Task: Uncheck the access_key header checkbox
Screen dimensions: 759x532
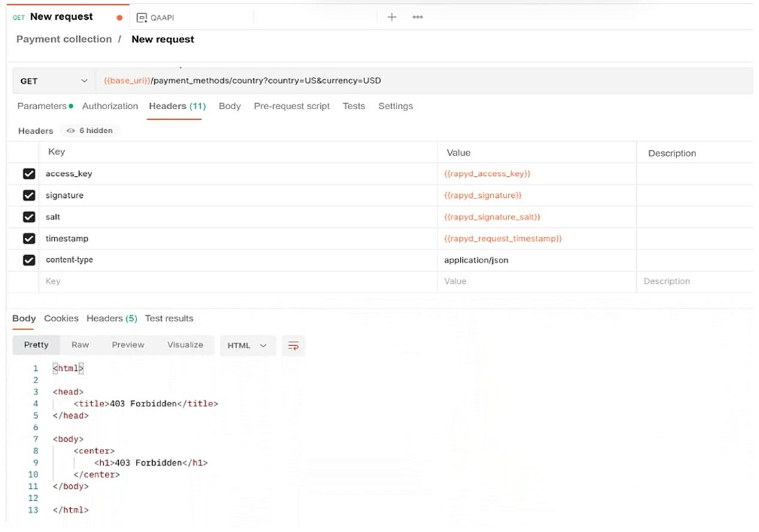Action: pyautogui.click(x=29, y=174)
